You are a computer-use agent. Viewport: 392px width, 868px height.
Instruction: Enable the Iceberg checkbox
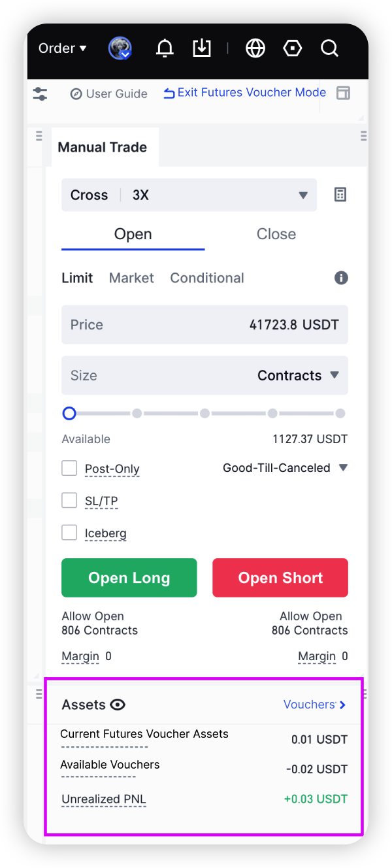pyautogui.click(x=69, y=533)
